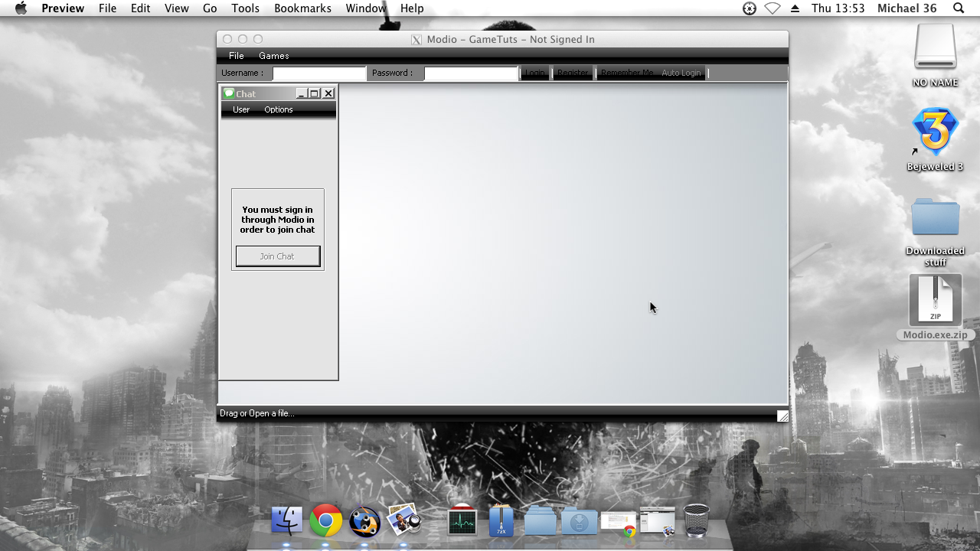
Task: Open Finder from the Dock
Action: tap(287, 521)
